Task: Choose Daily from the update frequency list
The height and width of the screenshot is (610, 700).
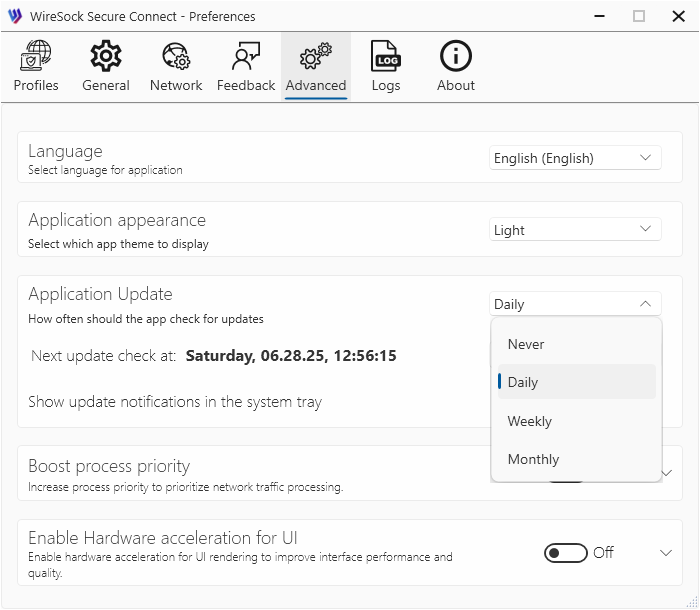Action: click(x=576, y=382)
